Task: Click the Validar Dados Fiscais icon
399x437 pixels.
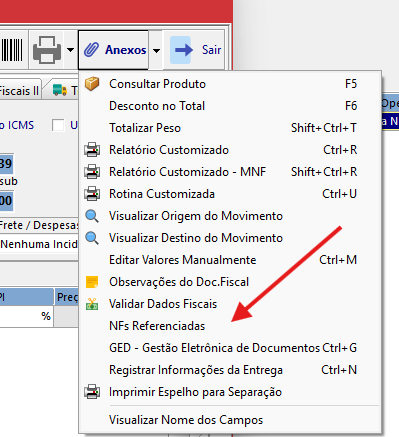Action: pyautogui.click(x=92, y=304)
